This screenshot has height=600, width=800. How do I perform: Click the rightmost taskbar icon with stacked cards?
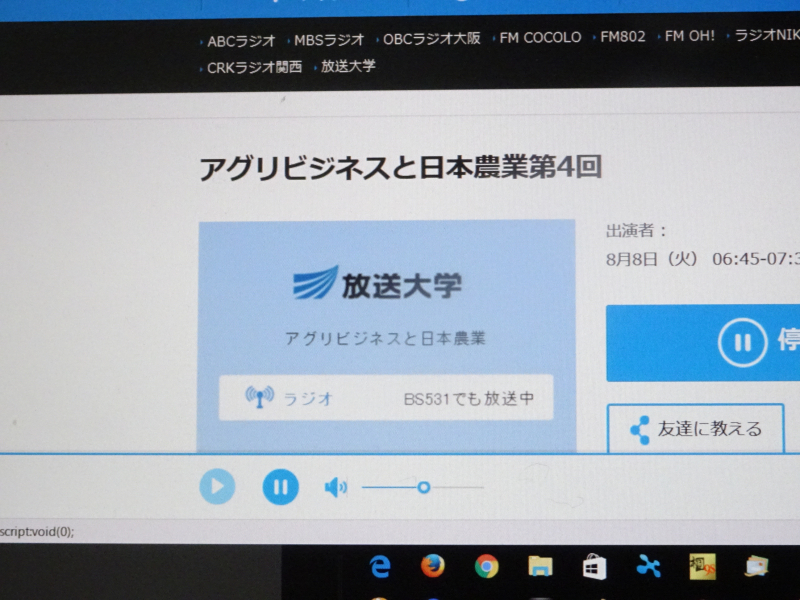[x=757, y=566]
